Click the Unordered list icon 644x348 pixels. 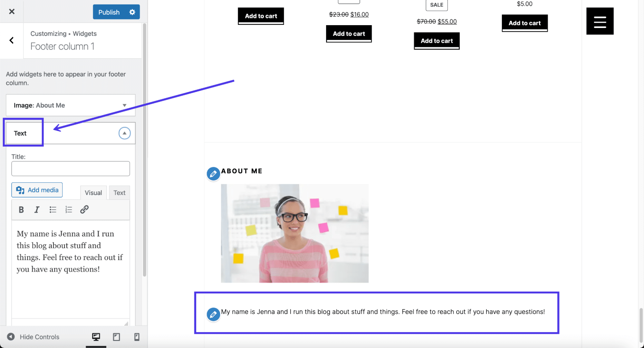(x=52, y=209)
